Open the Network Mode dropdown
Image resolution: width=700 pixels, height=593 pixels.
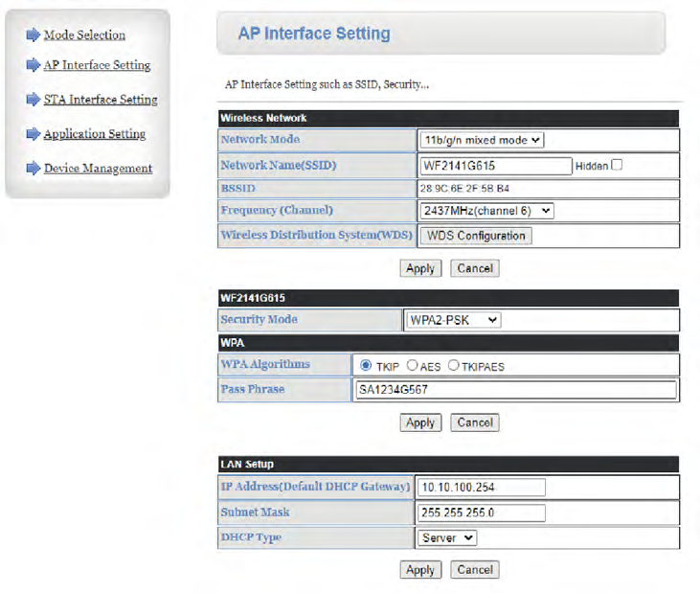click(x=482, y=140)
